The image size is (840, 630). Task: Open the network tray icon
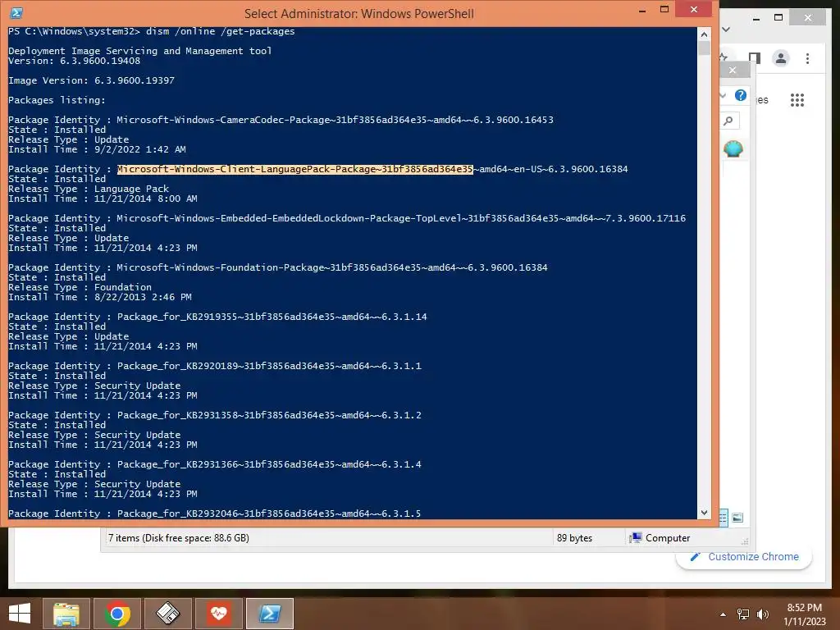[x=743, y=614]
